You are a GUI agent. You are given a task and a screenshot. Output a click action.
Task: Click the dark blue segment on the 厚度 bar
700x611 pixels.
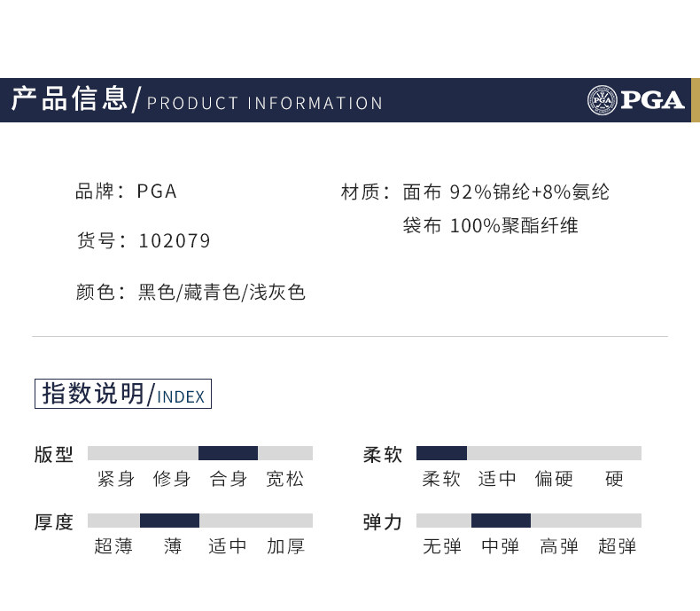click(169, 521)
